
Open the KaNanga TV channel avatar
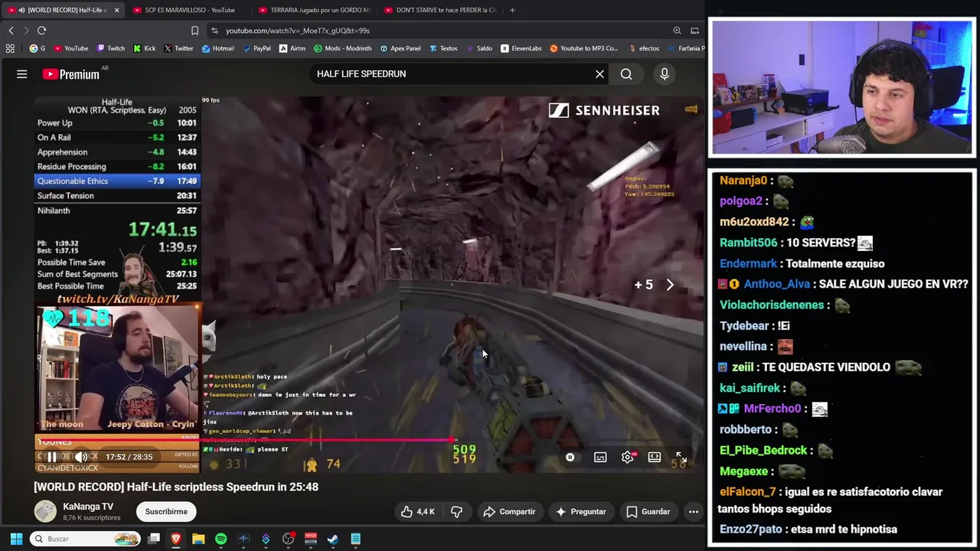pyautogui.click(x=45, y=512)
